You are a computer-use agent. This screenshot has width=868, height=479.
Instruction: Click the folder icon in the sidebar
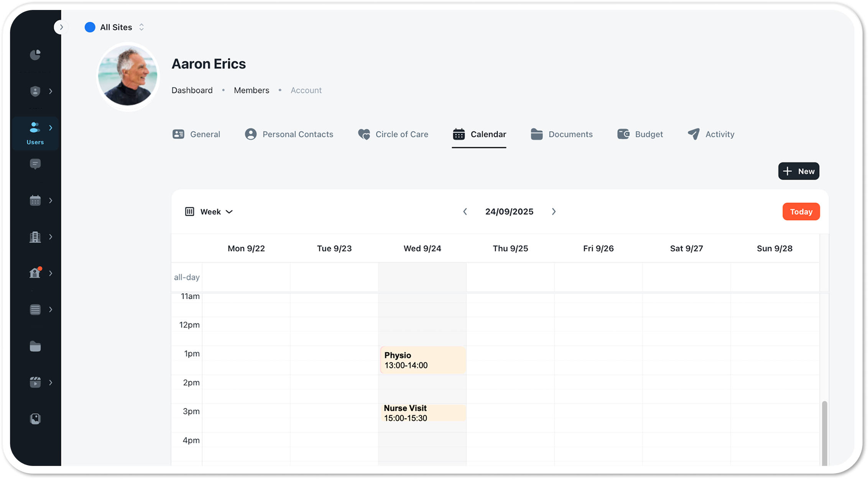pos(35,346)
